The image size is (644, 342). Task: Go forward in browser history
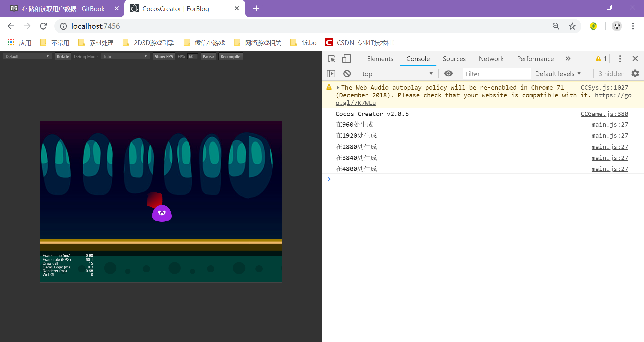pos(27,26)
